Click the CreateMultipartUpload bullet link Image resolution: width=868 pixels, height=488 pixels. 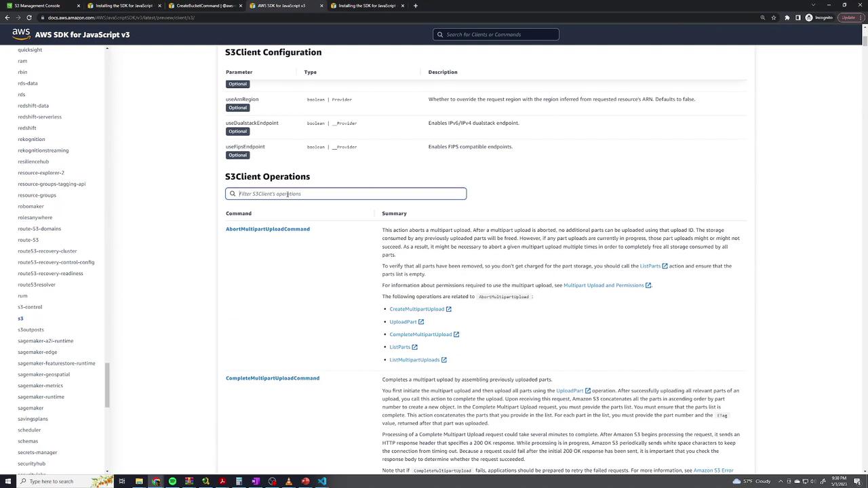tap(417, 309)
